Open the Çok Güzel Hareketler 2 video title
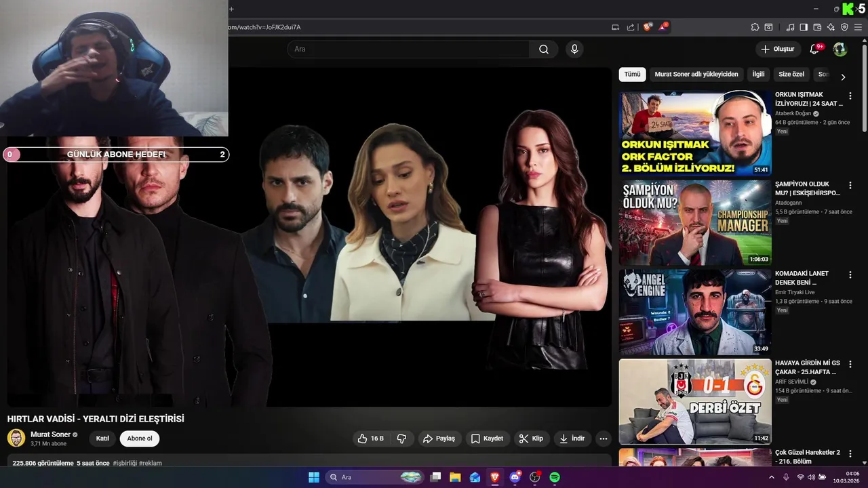 [x=808, y=457]
